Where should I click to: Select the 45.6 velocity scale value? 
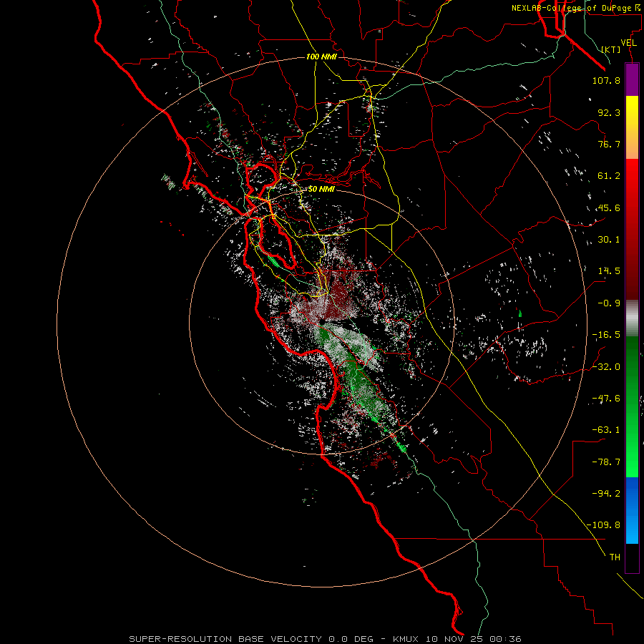tap(609, 208)
